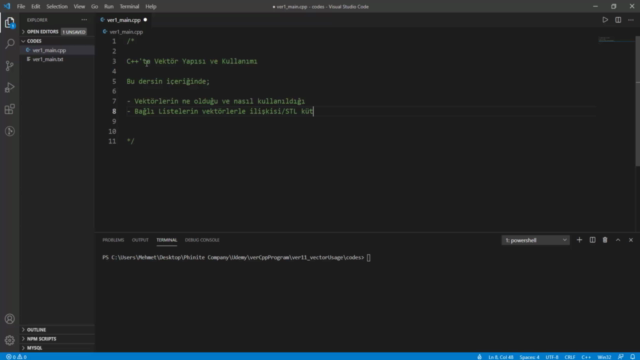Click the line and column indicator

(x=501, y=357)
